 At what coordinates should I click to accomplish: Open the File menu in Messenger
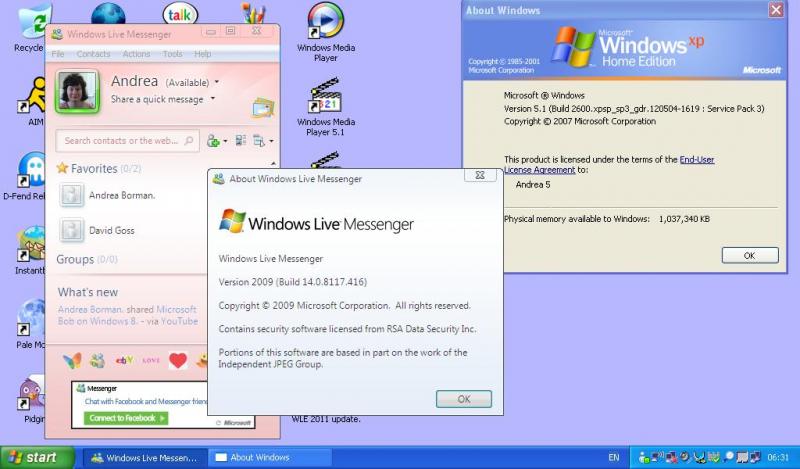coord(58,54)
